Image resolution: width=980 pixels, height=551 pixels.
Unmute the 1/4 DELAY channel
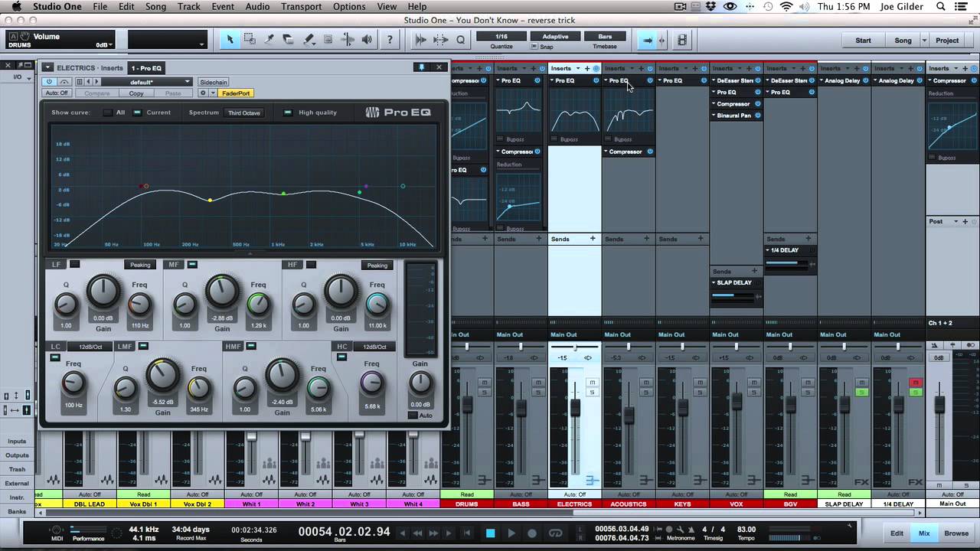914,382
